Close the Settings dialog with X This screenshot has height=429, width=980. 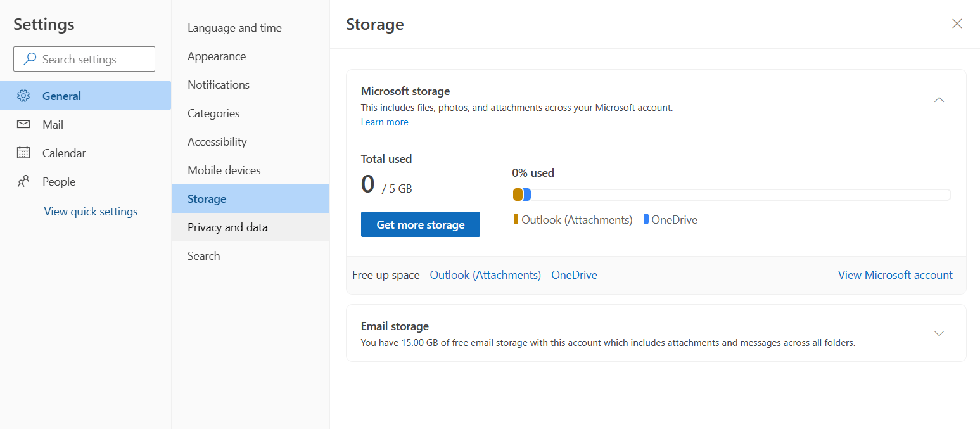pos(957,23)
